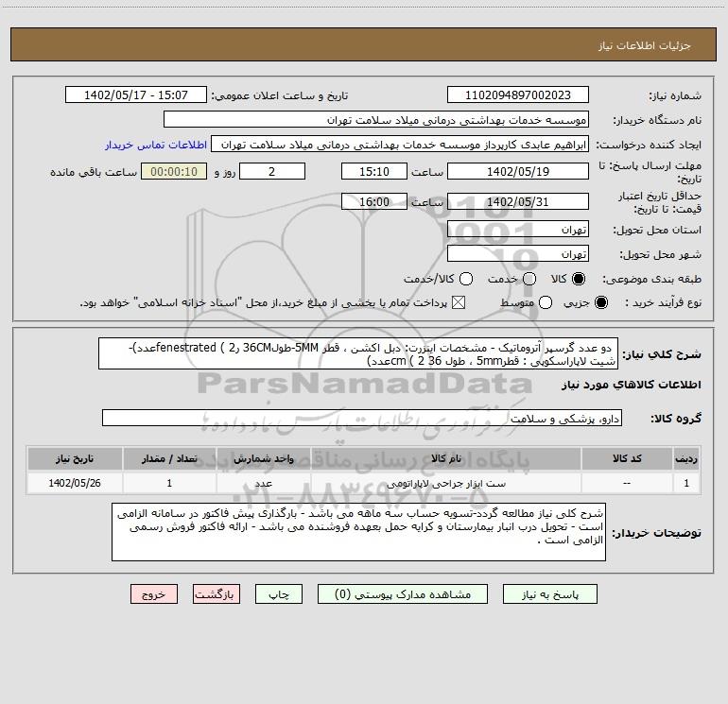
Task: Click the 'استان محل تحویل' province field
Action: click(x=516, y=230)
